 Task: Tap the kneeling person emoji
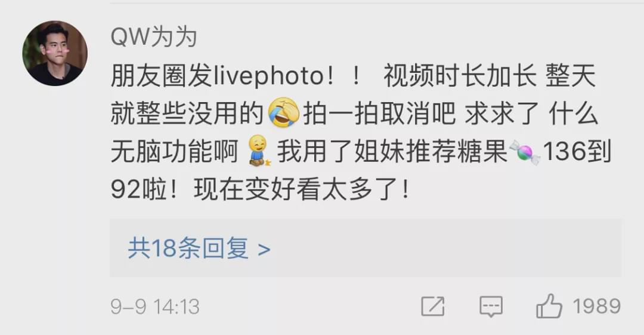pos(258,150)
